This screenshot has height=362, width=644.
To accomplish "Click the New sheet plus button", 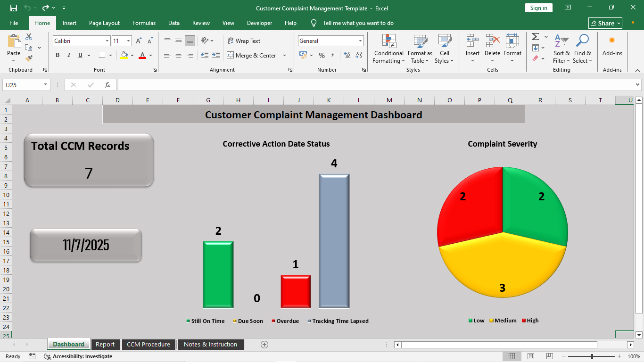I will (264, 345).
